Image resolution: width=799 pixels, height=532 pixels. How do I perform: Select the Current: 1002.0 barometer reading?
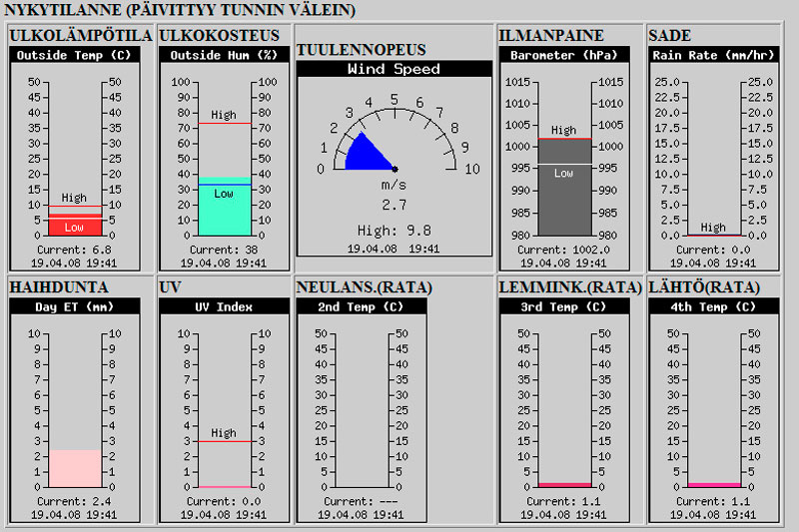coord(563,250)
